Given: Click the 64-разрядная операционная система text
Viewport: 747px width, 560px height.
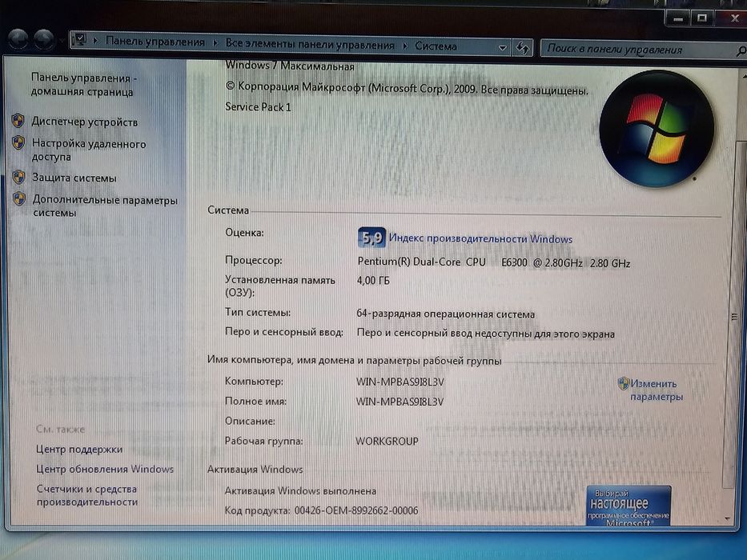Looking at the screenshot, I should (445, 314).
